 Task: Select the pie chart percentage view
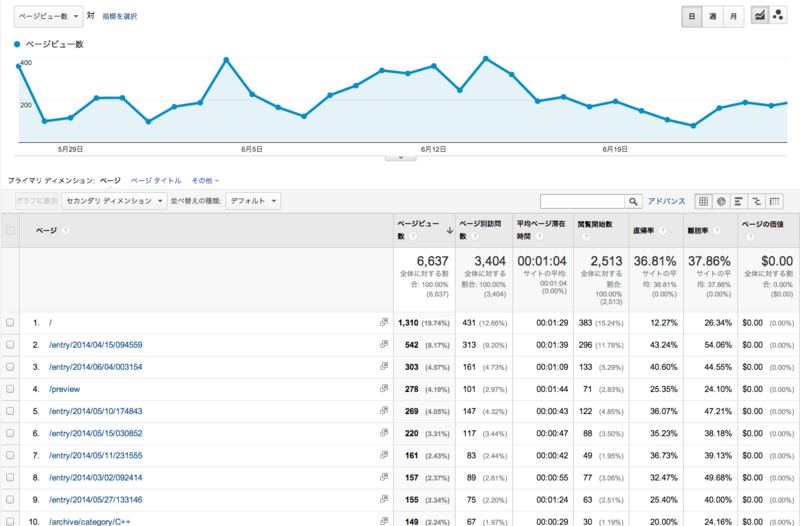(x=721, y=201)
